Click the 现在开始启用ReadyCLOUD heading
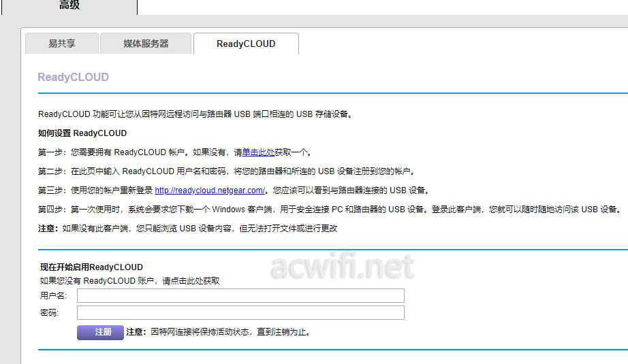 click(x=91, y=267)
